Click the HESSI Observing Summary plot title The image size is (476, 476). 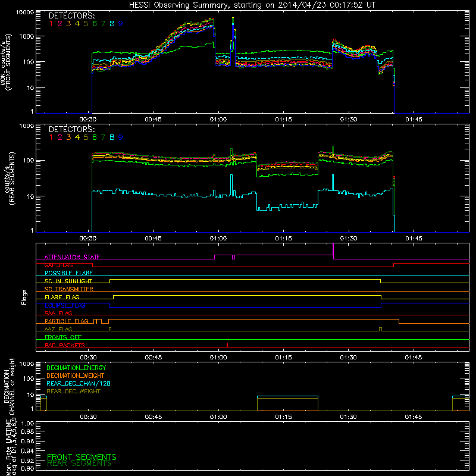(252, 5)
